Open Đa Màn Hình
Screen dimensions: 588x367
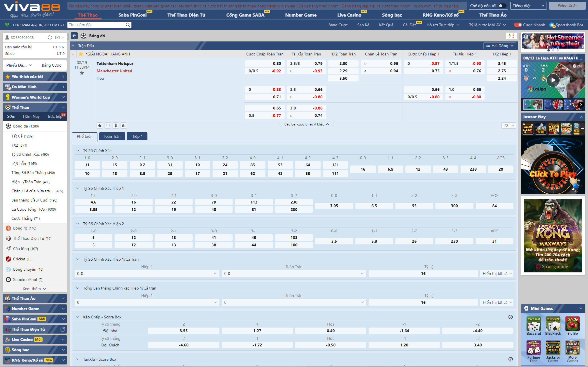pyautogui.click(x=35, y=87)
